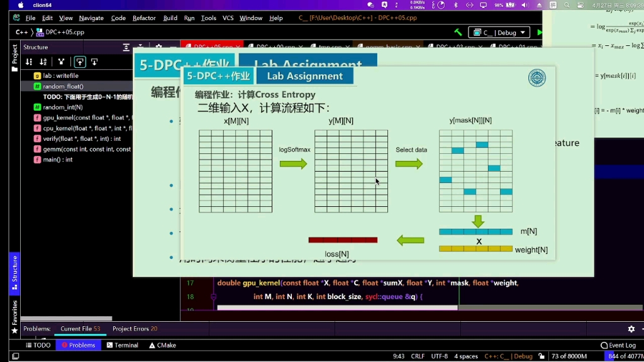Click Lab Assignment title on front slide
The image size is (644, 362).
(305, 76)
